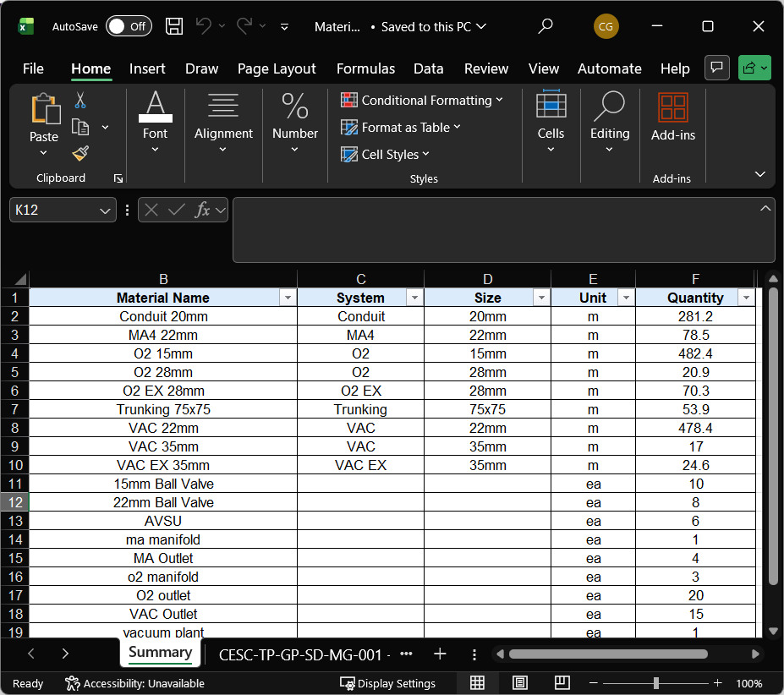Open the View tab
The width and height of the screenshot is (784, 695).
coord(544,68)
